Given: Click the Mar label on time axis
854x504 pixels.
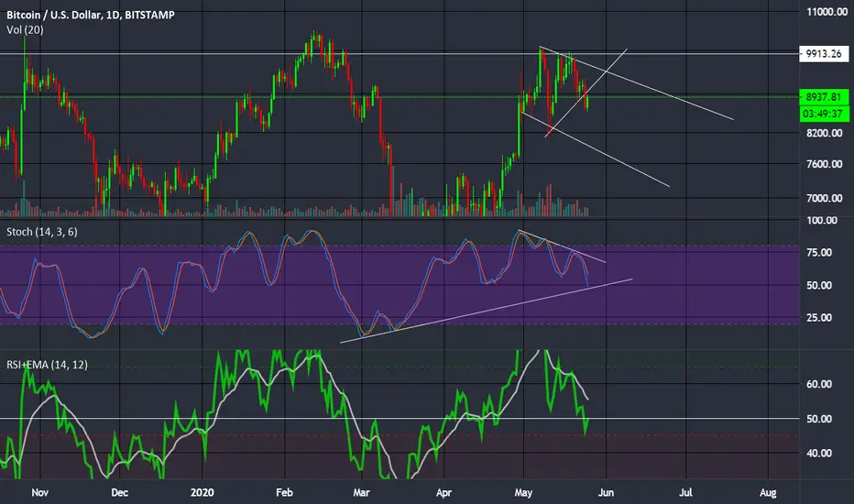Looking at the screenshot, I should click(x=361, y=493).
